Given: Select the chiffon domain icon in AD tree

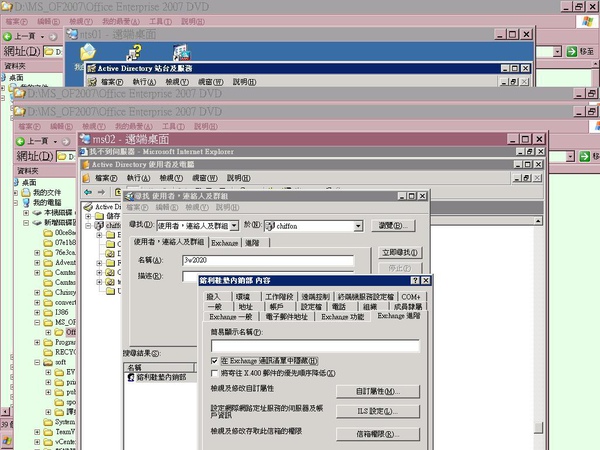Looking at the screenshot, I should point(99,226).
